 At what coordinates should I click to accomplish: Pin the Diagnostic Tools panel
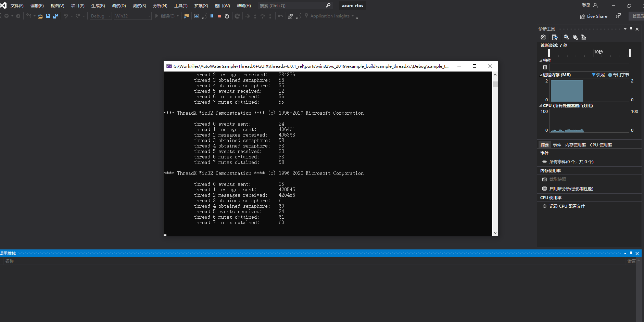[x=631, y=29]
